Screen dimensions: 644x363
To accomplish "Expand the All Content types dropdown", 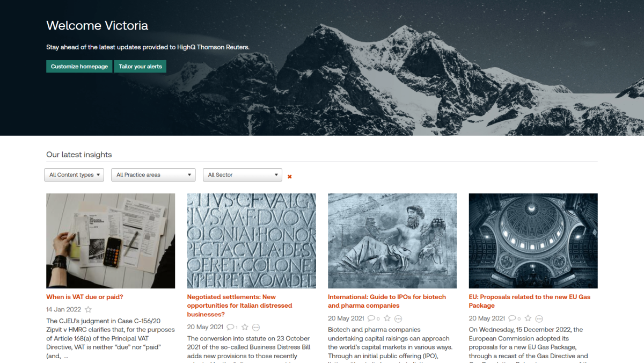I will coord(74,175).
